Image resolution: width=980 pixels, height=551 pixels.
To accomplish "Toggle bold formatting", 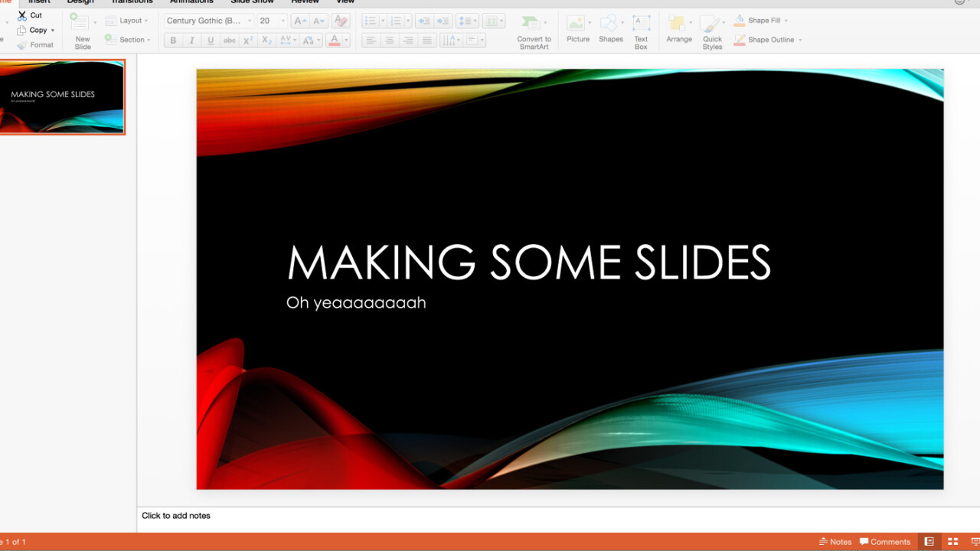I will coord(173,41).
